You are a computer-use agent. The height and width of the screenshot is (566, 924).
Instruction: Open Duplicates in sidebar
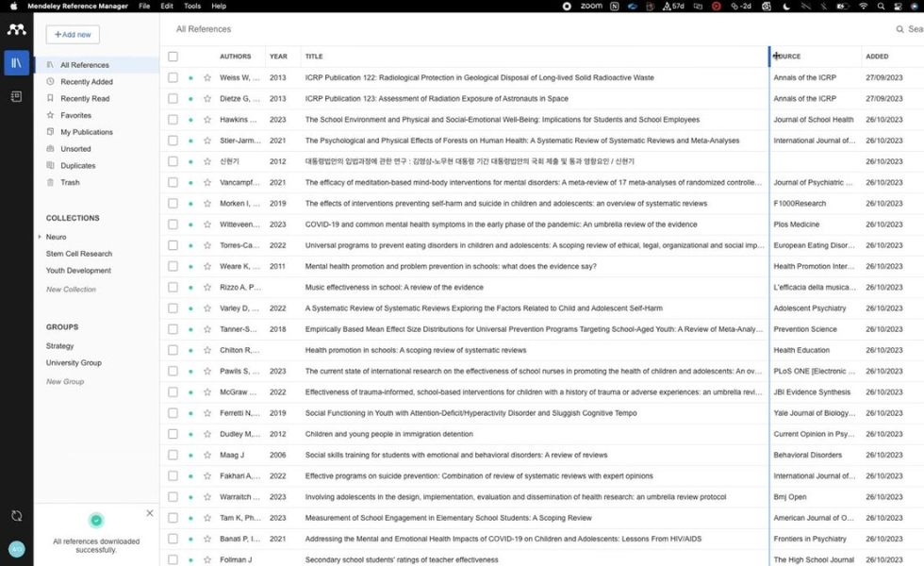77,166
